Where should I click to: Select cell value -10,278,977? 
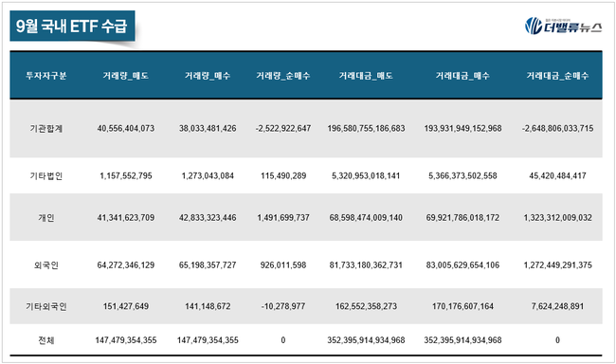click(283, 306)
